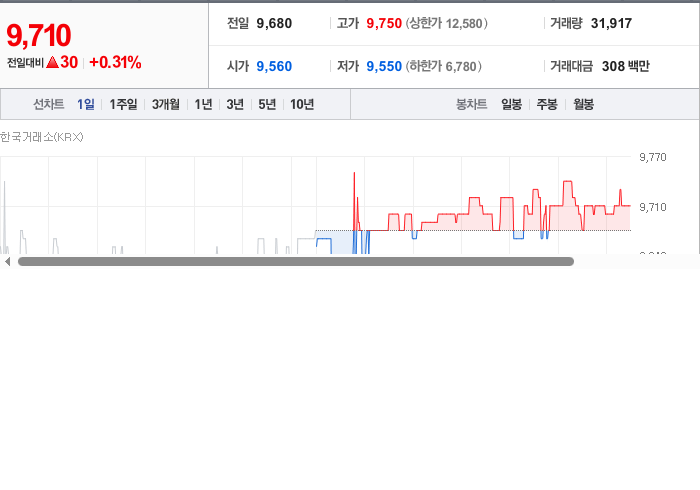Select the 1년 chart range

[203, 104]
